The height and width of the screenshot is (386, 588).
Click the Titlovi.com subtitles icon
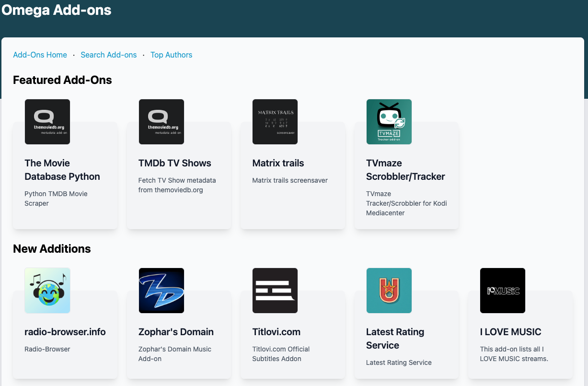(275, 291)
